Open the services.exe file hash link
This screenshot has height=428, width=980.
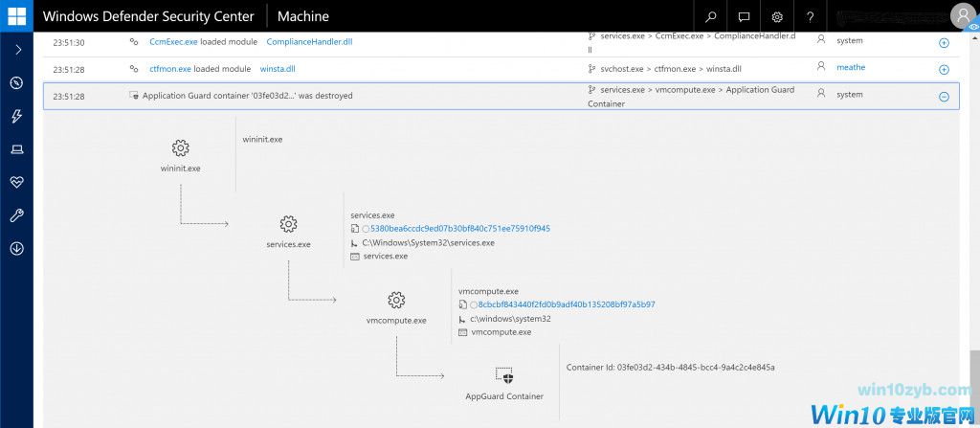[460, 229]
